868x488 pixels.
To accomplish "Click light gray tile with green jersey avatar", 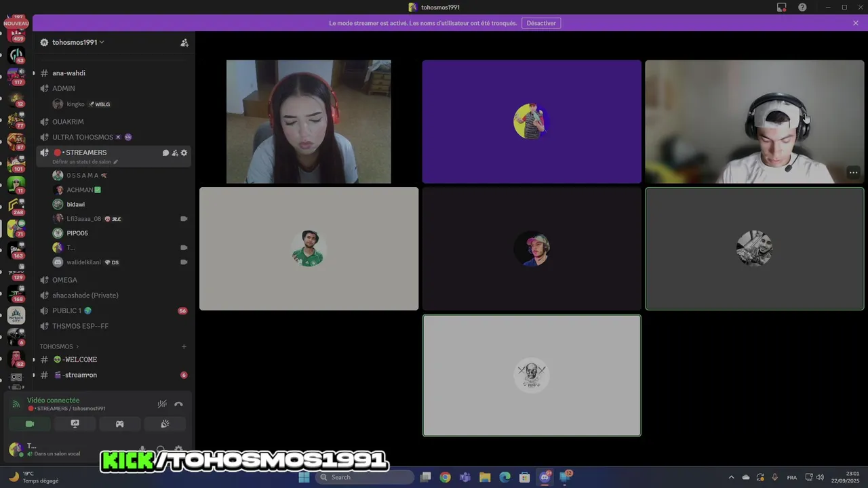I will point(309,249).
